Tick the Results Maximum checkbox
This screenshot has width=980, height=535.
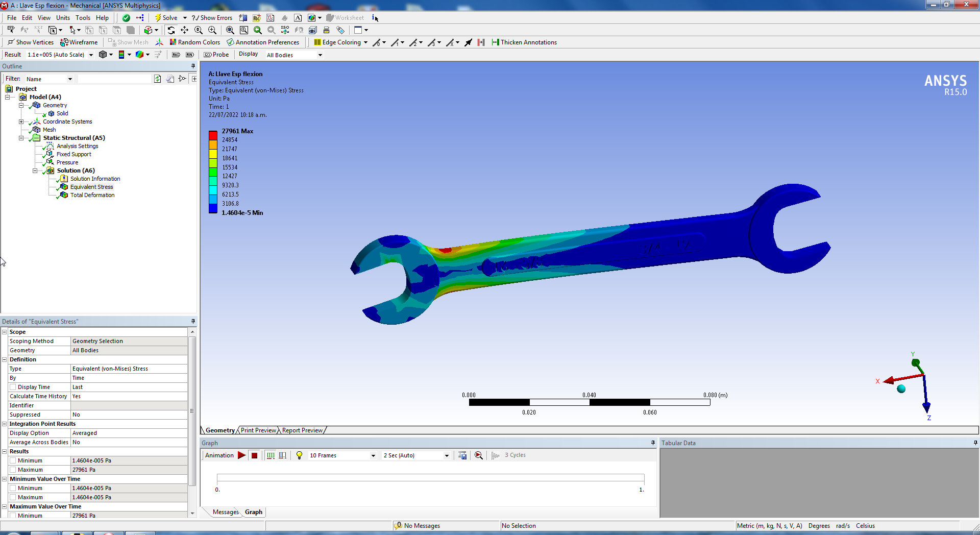(13, 470)
